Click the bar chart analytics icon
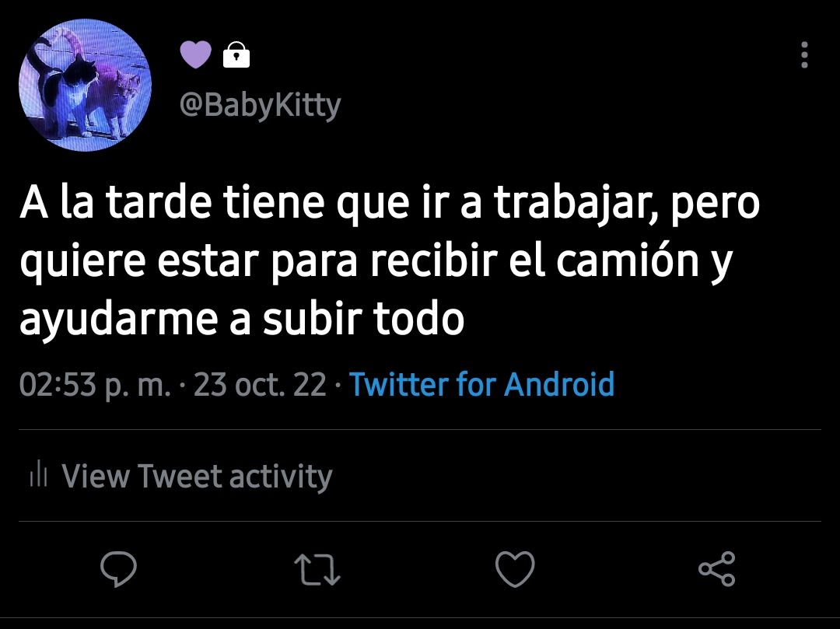This screenshot has width=840, height=629. click(x=39, y=474)
